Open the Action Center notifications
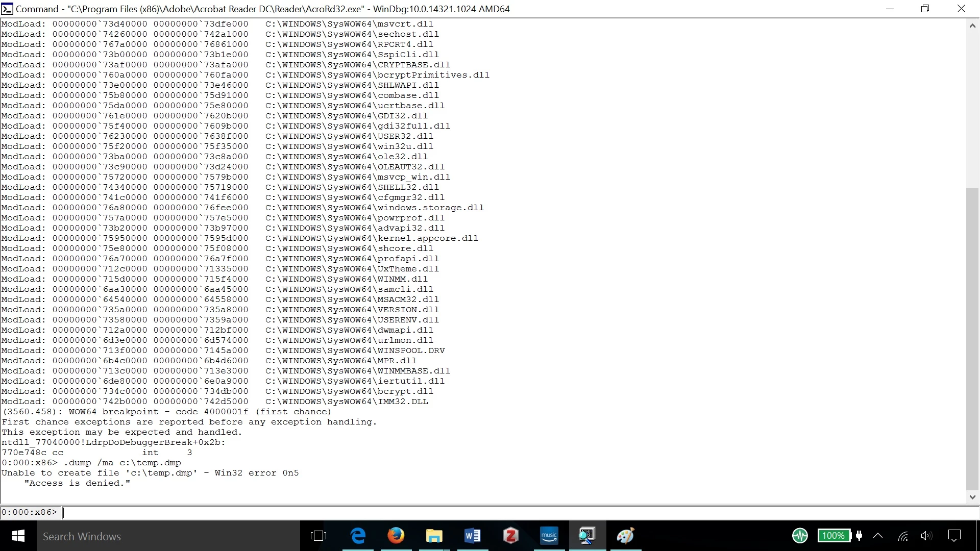This screenshot has width=980, height=551. 954,536
